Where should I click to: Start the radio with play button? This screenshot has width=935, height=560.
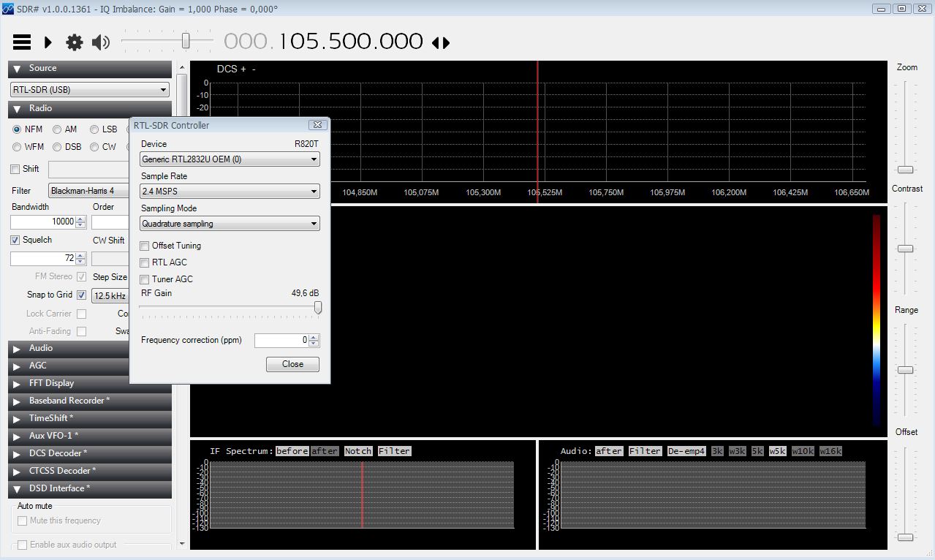[x=48, y=42]
